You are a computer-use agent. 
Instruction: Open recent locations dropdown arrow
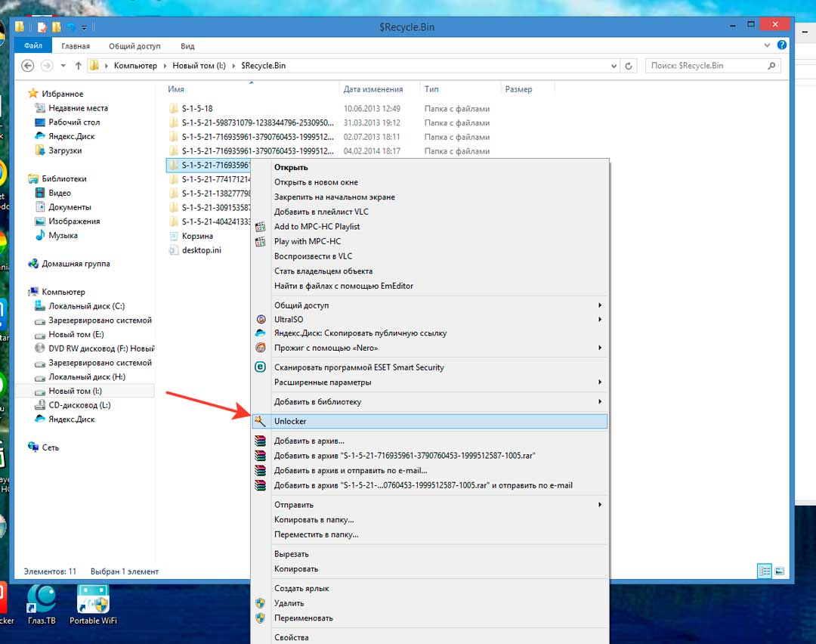(x=63, y=66)
